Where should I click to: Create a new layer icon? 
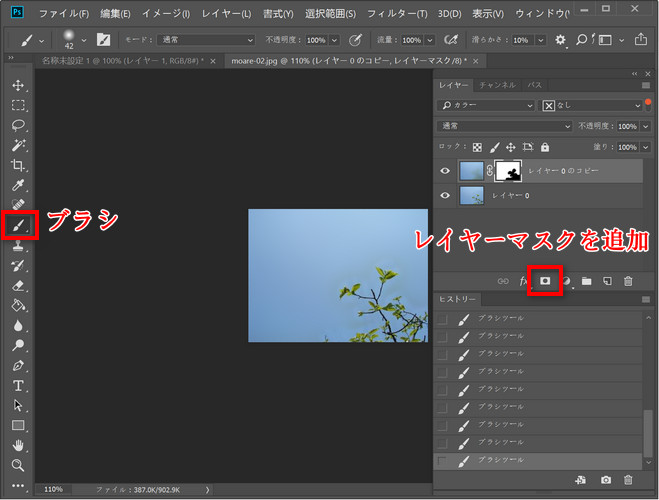[607, 281]
